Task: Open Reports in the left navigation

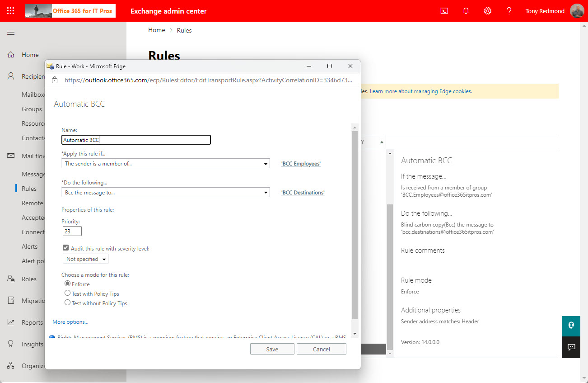Action: point(32,322)
